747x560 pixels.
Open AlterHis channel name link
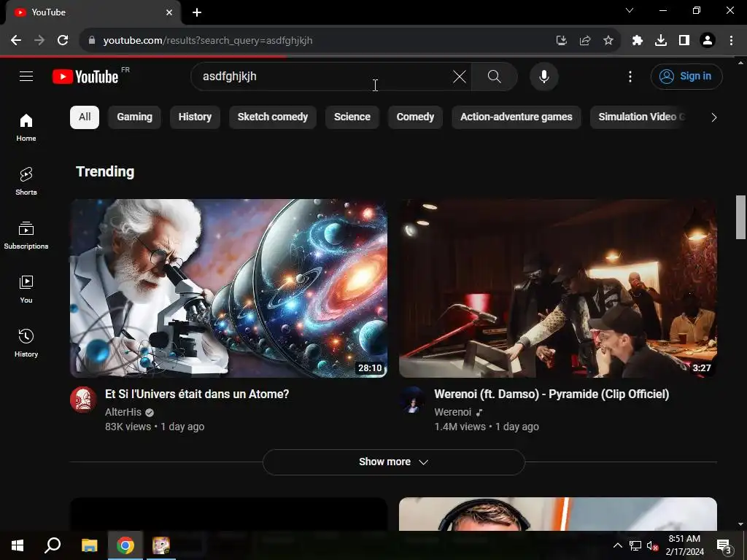pos(123,413)
